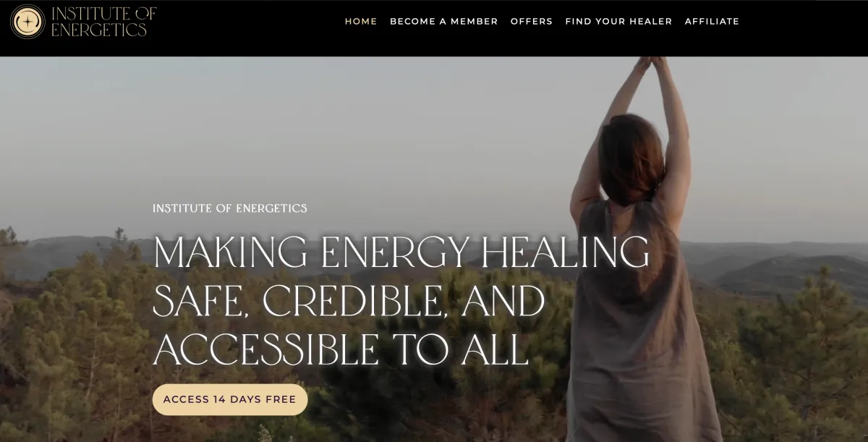
Task: Go to the Home menu item
Action: point(361,21)
